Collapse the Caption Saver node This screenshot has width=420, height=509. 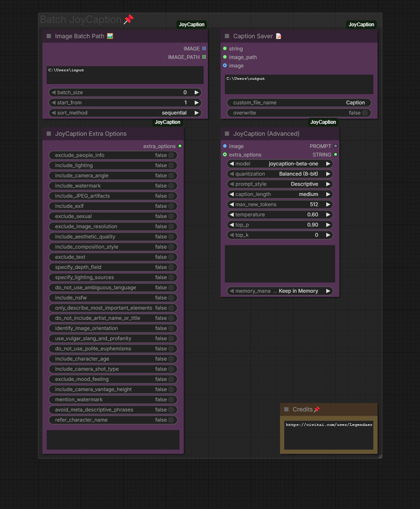(x=227, y=36)
